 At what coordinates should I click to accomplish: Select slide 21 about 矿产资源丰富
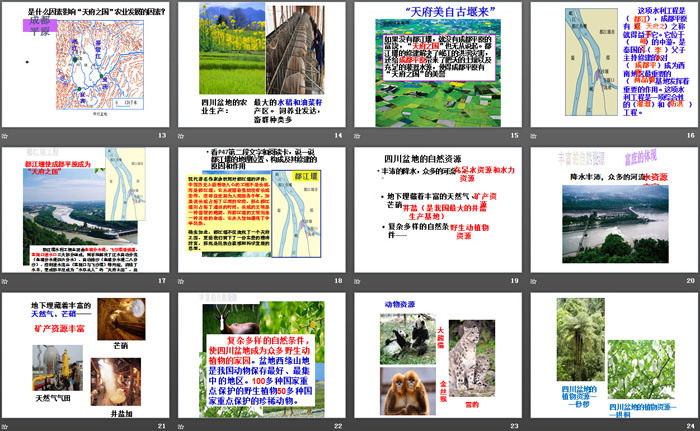point(86,355)
